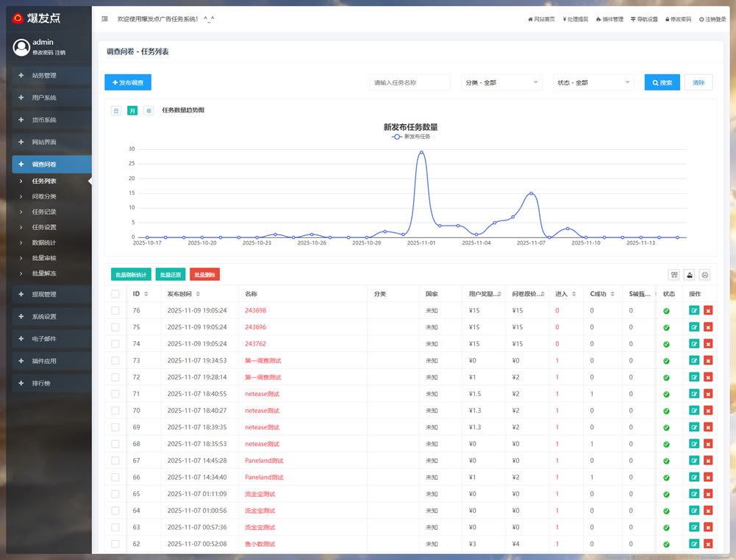Viewport: 736px width, 560px height.
Task: Open the 状态 - 全部 dropdown
Action: click(x=593, y=83)
